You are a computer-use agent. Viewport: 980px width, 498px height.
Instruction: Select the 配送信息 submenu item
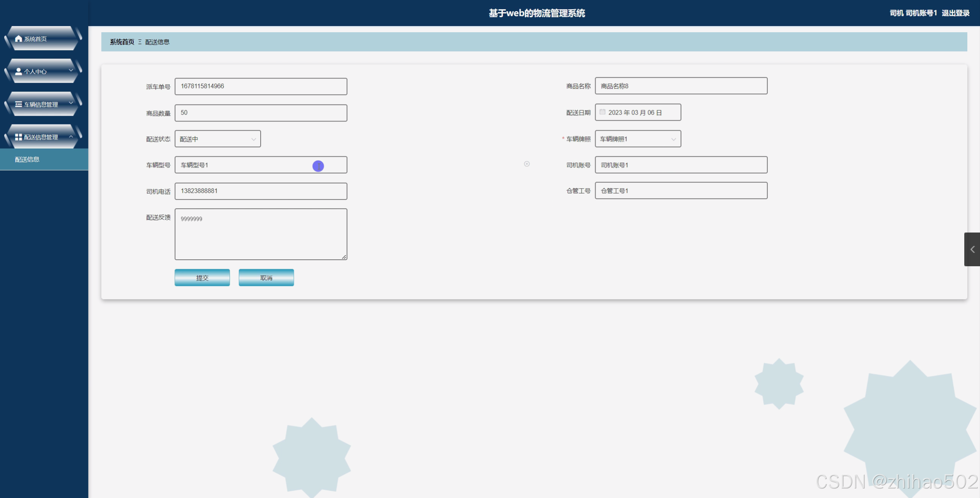click(x=27, y=159)
